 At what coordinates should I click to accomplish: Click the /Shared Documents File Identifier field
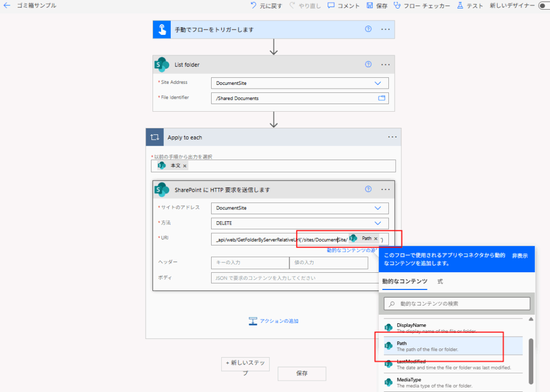[x=300, y=98]
